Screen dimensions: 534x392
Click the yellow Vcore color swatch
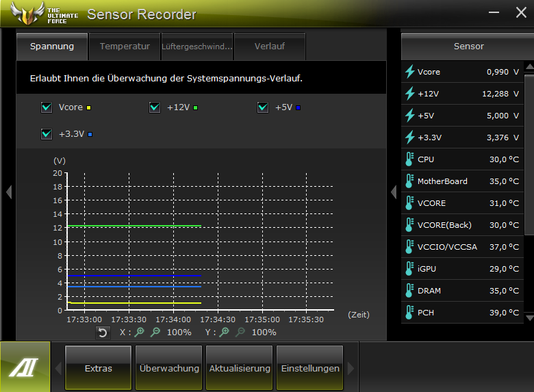pos(88,108)
